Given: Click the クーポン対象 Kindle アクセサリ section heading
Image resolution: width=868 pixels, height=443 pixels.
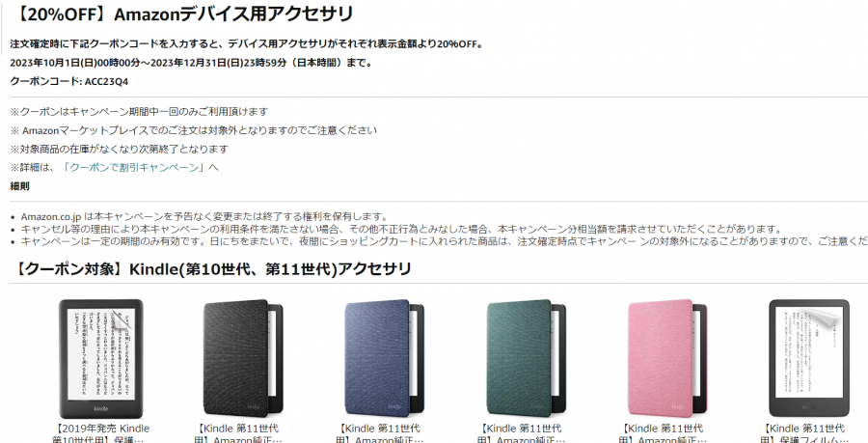Looking at the screenshot, I should click(x=211, y=269).
